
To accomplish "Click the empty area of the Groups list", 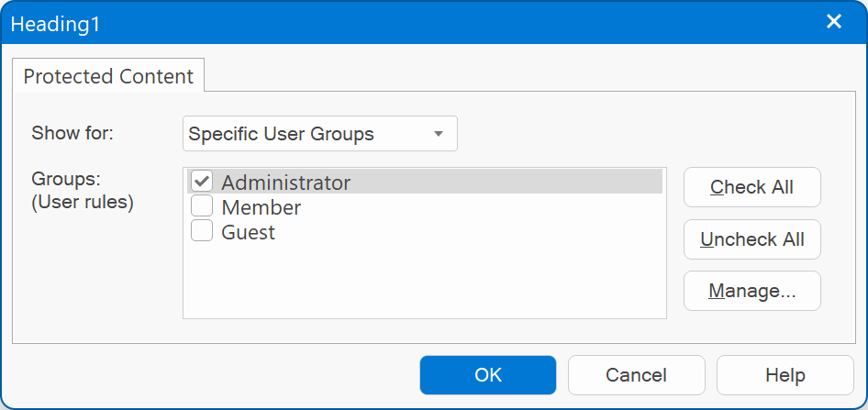I will (425, 281).
